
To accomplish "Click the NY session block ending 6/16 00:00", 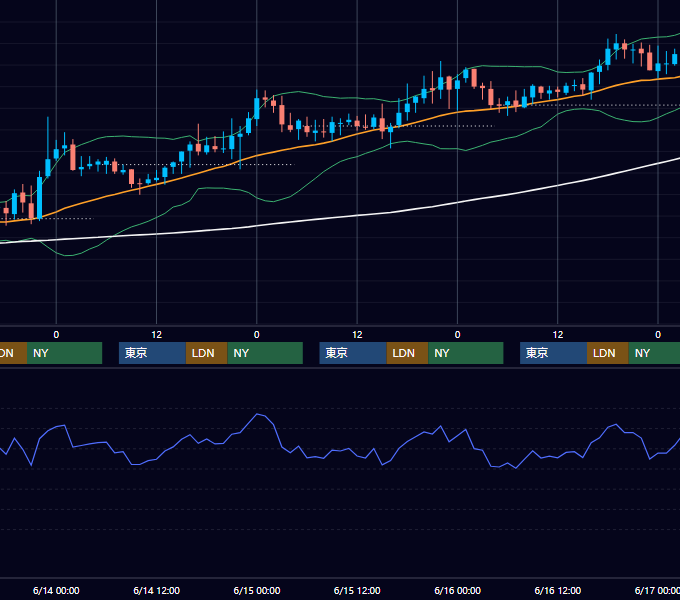I will (x=466, y=353).
